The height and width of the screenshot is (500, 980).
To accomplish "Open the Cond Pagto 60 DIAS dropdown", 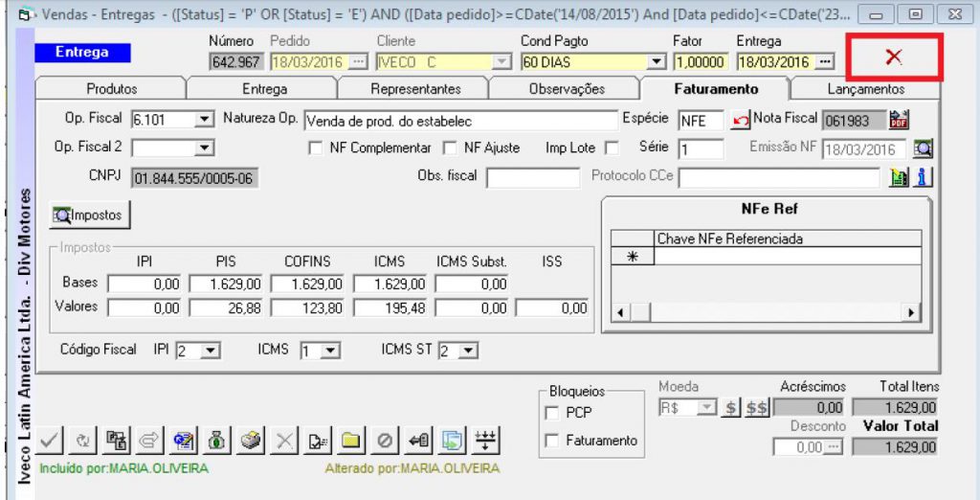I will (x=656, y=62).
